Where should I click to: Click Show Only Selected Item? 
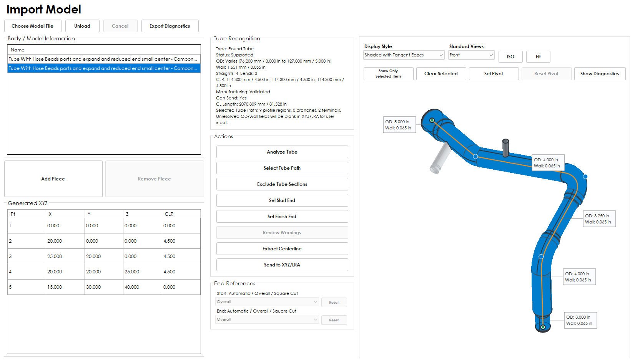(388, 74)
